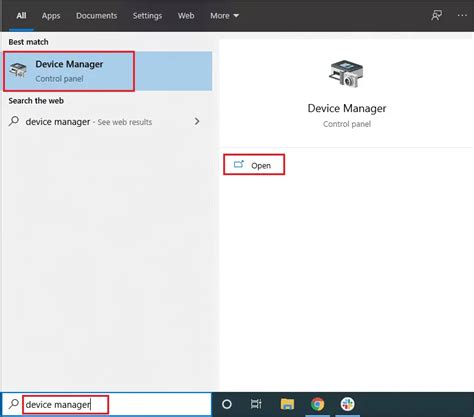The height and width of the screenshot is (417, 474).
Task: Click search magnifier icon in taskbar box
Action: [14, 404]
